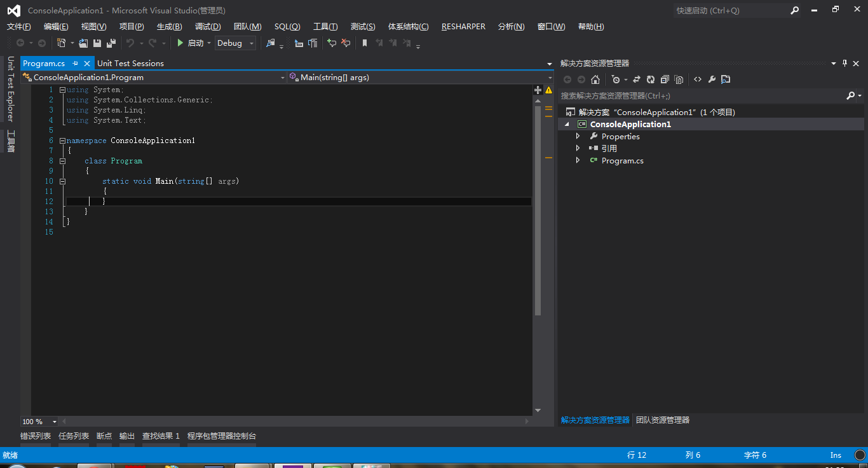Click the Save All toolbar icon
The image size is (868, 468).
point(111,43)
